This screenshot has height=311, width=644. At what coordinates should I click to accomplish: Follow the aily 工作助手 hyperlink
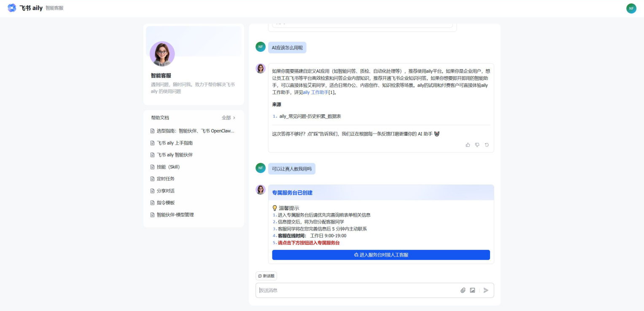click(316, 92)
